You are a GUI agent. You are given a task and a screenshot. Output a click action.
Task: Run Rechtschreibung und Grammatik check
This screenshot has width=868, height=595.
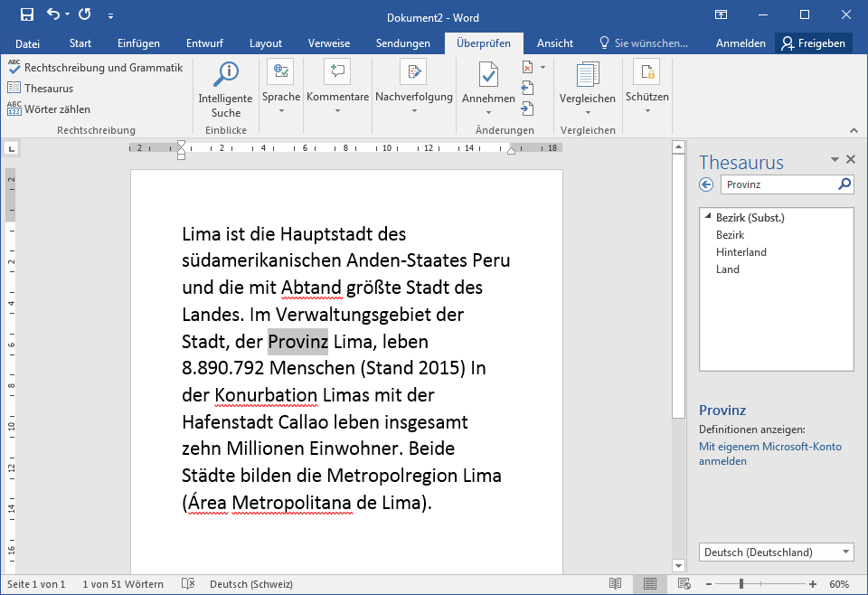click(x=95, y=68)
